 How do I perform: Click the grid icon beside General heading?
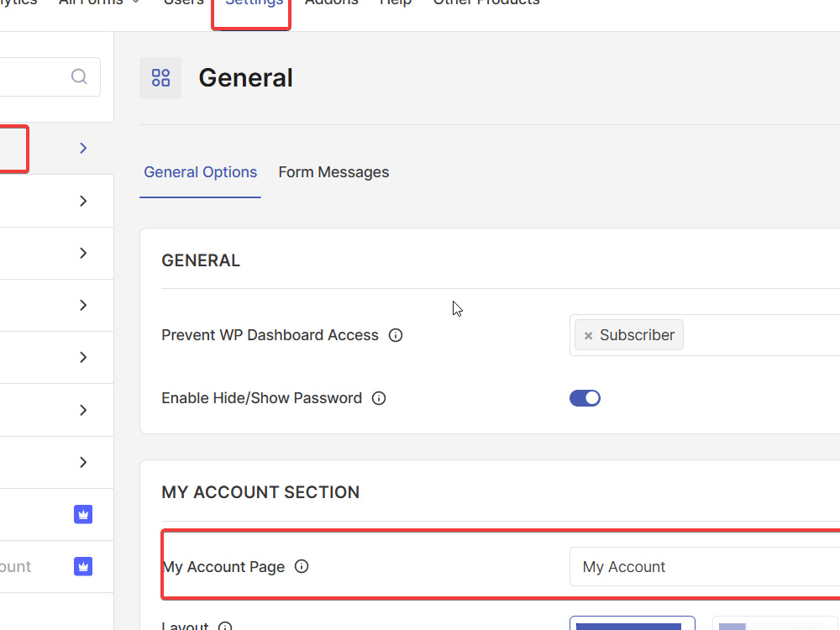click(160, 77)
